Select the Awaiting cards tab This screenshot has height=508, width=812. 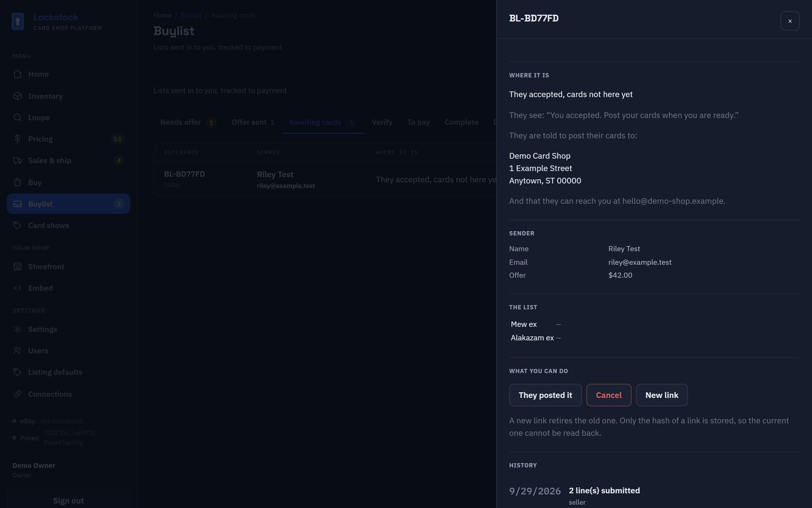coord(323,122)
